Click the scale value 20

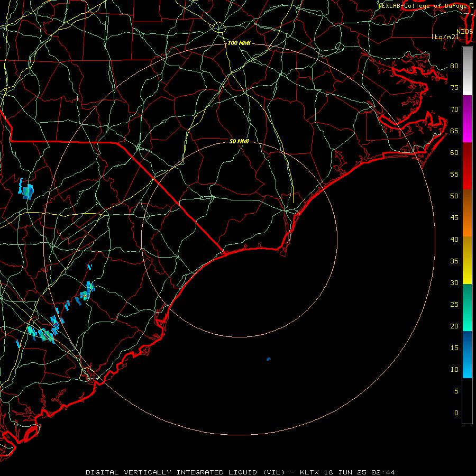click(454, 326)
